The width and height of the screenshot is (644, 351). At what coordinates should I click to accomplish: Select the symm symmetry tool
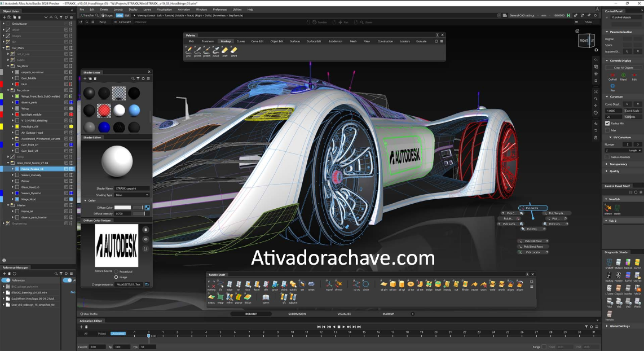coord(266,298)
